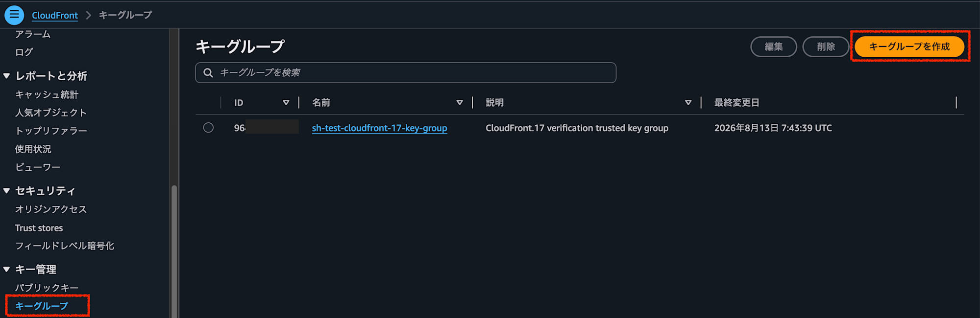
Task: Click the 編集 button
Action: coord(774,47)
